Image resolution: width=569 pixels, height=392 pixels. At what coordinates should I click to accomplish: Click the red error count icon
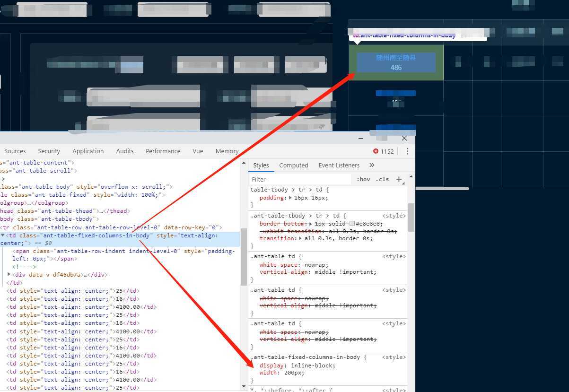[x=376, y=151]
